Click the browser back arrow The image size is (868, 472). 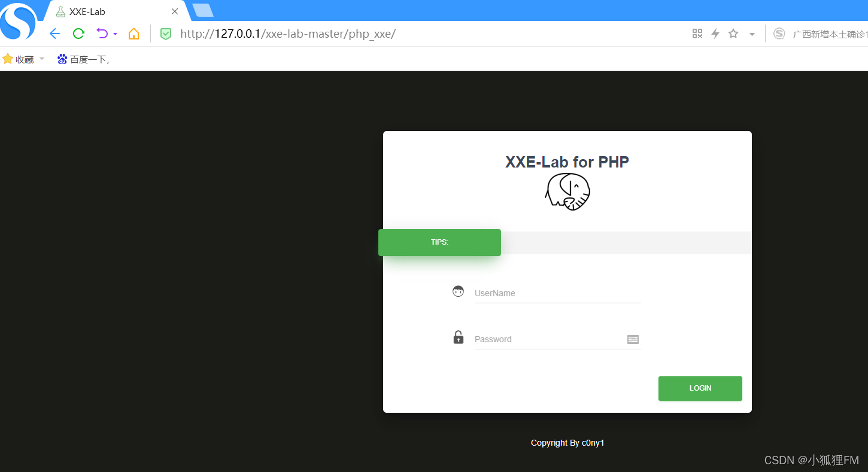click(54, 34)
